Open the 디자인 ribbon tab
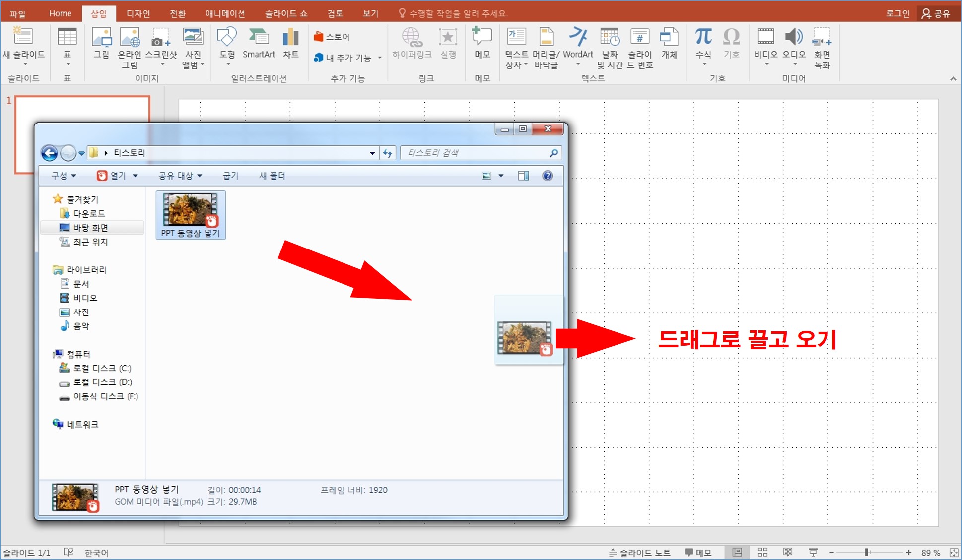The width and height of the screenshot is (962, 560). tap(138, 13)
